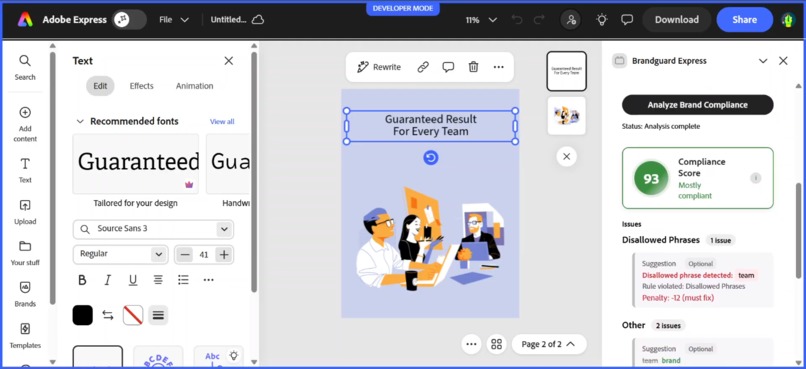Collapse the Brandguard Express panel chevron

[x=763, y=61]
